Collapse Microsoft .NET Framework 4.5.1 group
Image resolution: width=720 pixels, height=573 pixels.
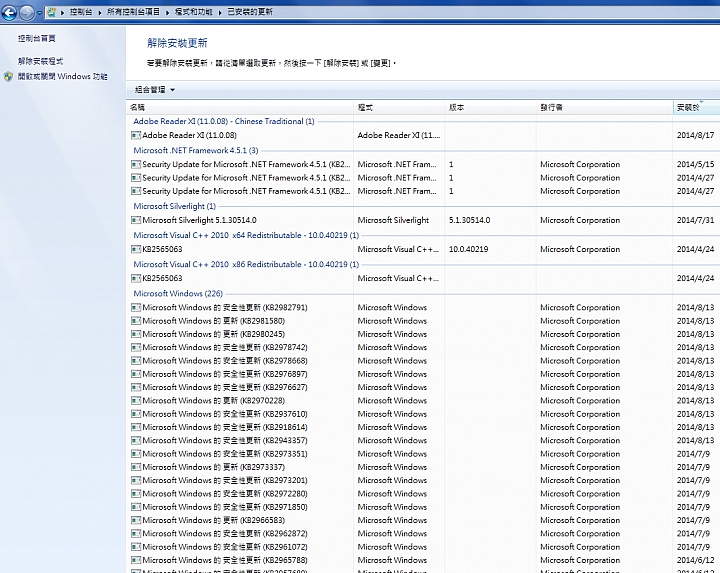[196, 150]
